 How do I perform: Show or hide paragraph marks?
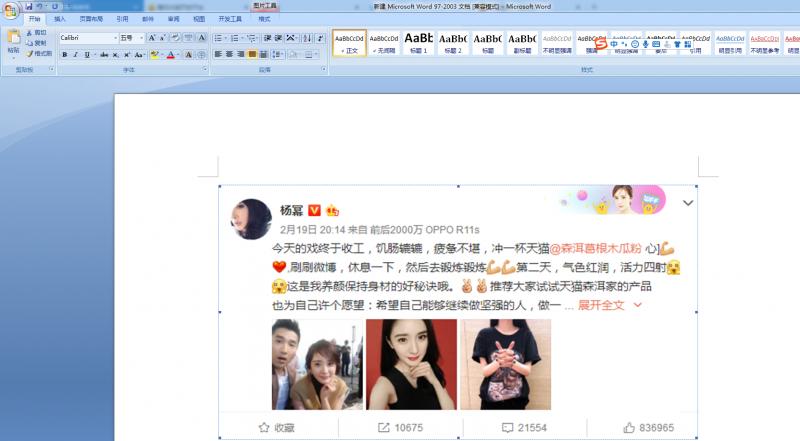[320, 38]
